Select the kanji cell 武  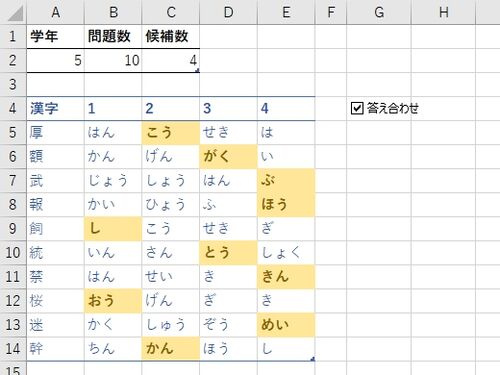(56, 181)
